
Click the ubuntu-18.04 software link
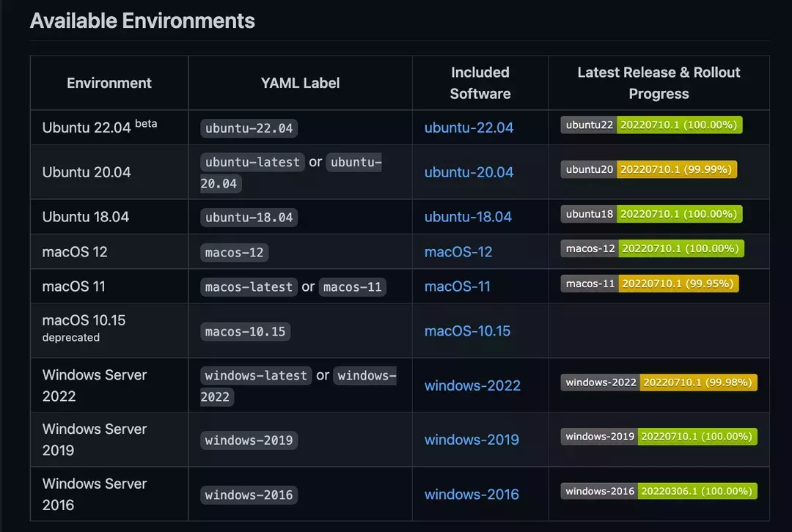click(x=468, y=217)
